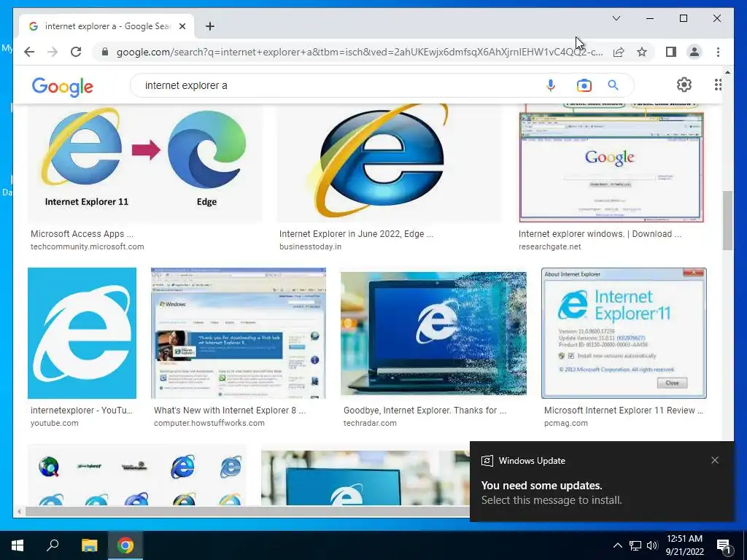Start voice search with the microphone

coord(551,85)
